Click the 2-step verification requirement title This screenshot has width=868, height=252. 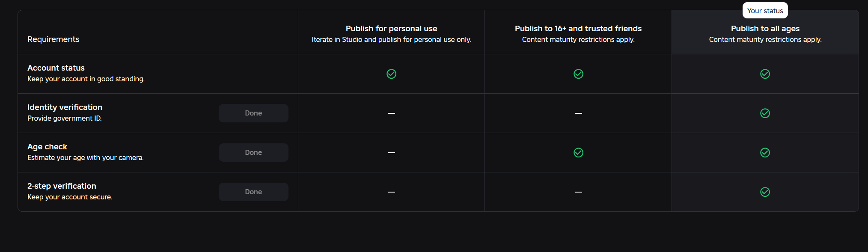tap(62, 186)
